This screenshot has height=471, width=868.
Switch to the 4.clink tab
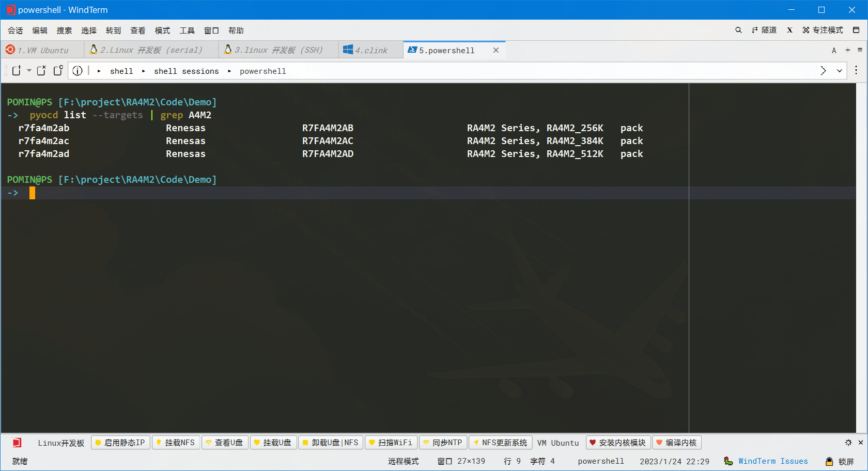[x=370, y=50]
